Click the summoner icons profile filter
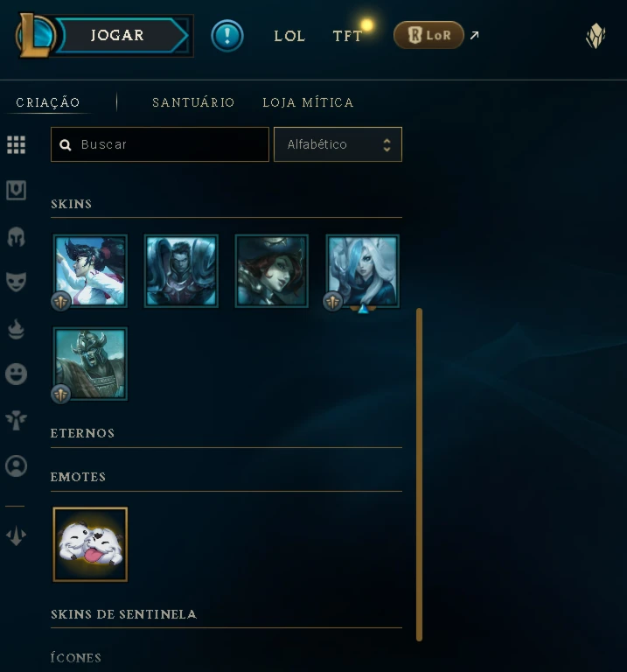 tap(17, 465)
